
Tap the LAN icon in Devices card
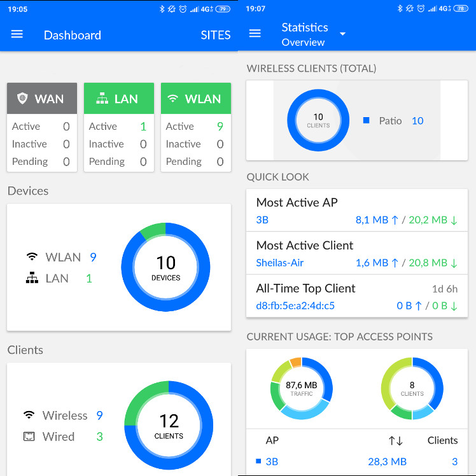pos(32,278)
